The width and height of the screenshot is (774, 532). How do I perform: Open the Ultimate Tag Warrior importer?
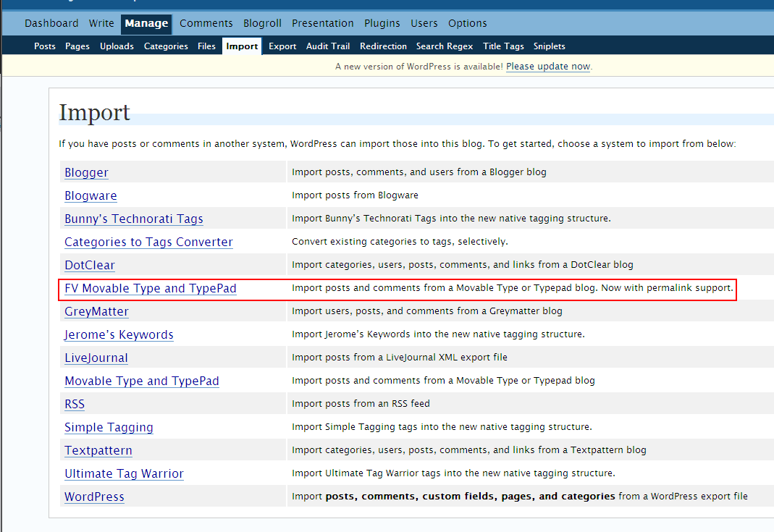pyautogui.click(x=124, y=474)
